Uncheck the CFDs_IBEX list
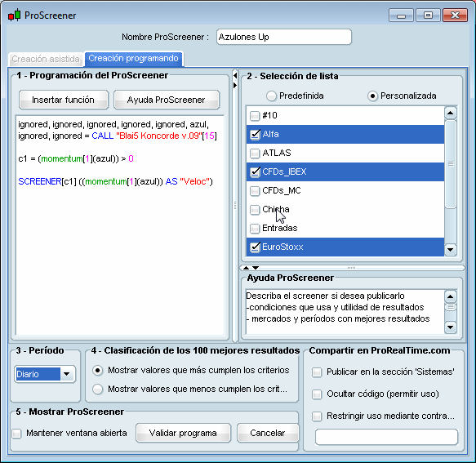 [255, 172]
